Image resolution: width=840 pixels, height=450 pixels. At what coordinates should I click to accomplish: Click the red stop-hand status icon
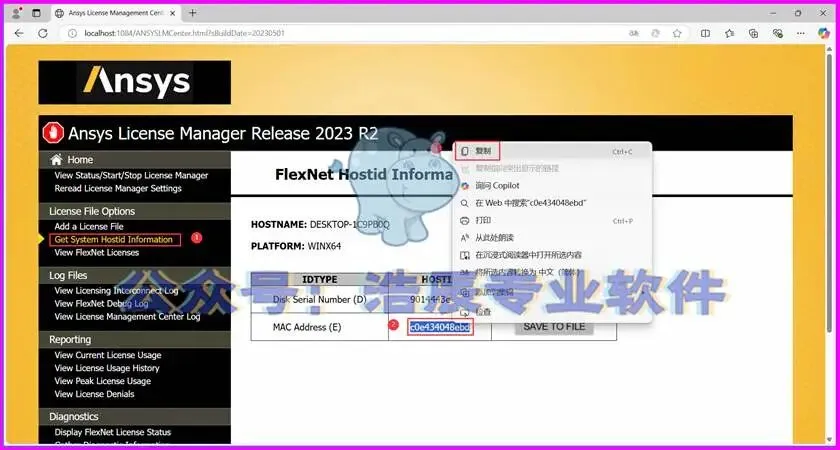pyautogui.click(x=53, y=133)
